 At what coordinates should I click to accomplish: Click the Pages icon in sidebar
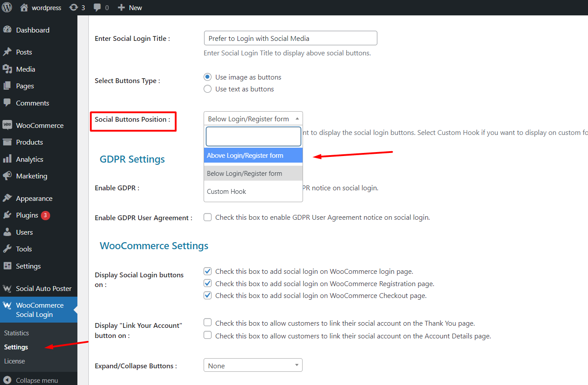click(7, 86)
